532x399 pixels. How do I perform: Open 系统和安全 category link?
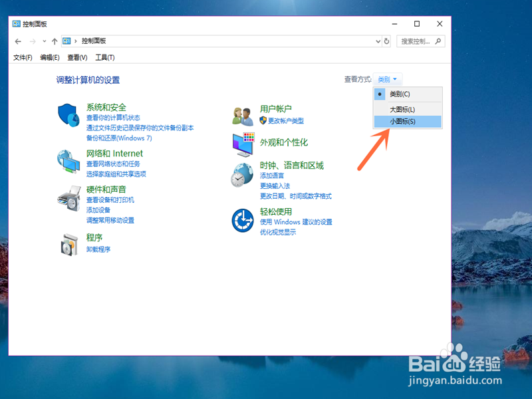tap(106, 108)
